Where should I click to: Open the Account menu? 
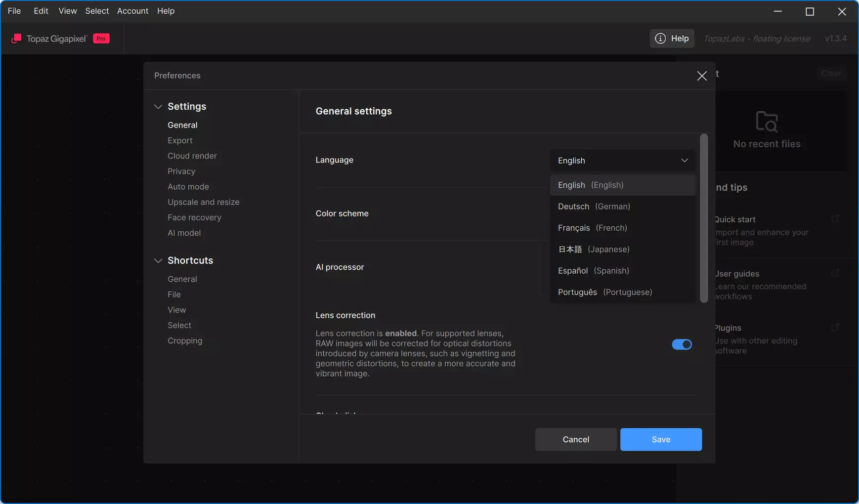132,11
